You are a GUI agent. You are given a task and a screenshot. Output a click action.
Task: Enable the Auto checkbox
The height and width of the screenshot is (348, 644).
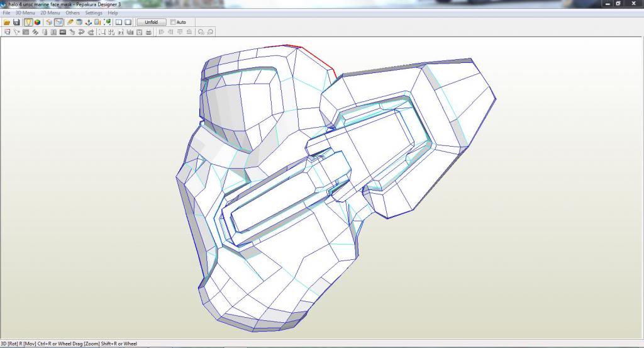(x=173, y=22)
